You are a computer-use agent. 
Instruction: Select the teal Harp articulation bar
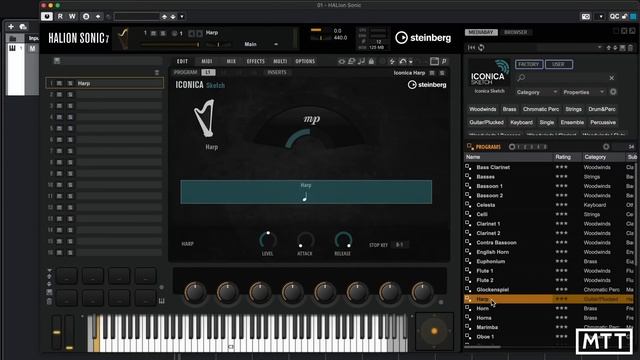[x=306, y=192]
